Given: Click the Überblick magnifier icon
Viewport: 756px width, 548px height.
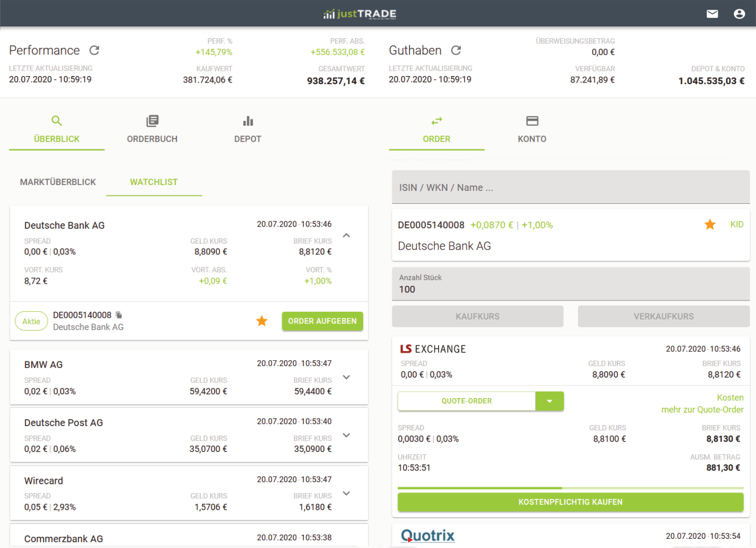Looking at the screenshot, I should pos(57,121).
